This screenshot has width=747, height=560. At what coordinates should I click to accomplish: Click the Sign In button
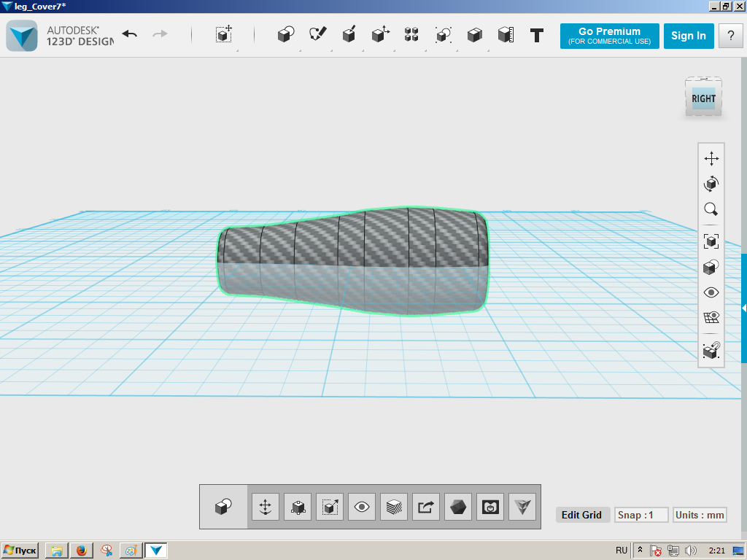pyautogui.click(x=689, y=36)
